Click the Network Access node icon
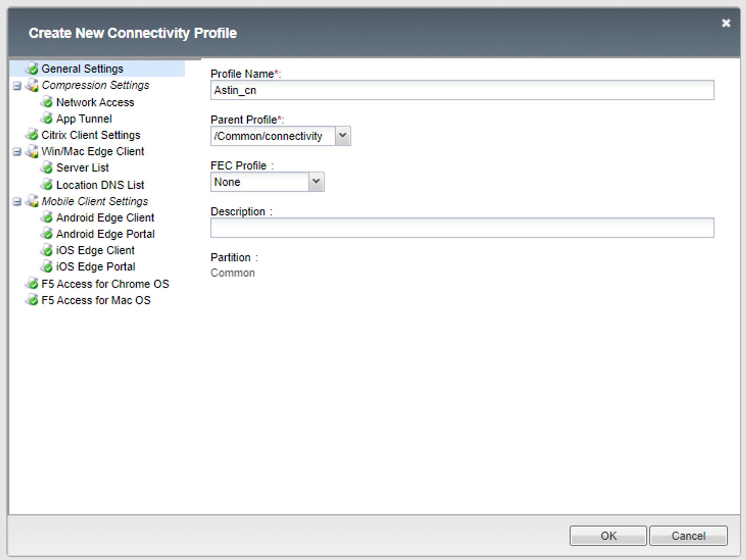This screenshot has width=746, height=560. click(47, 102)
